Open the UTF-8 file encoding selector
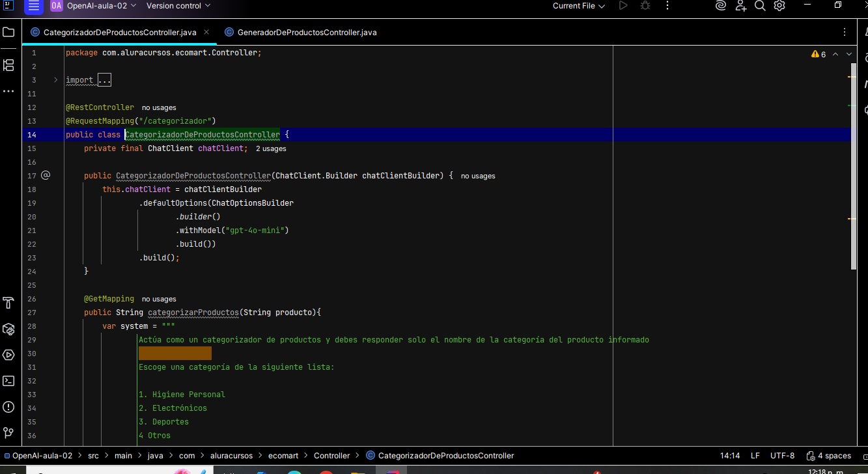This screenshot has height=474, width=868. coord(782,456)
